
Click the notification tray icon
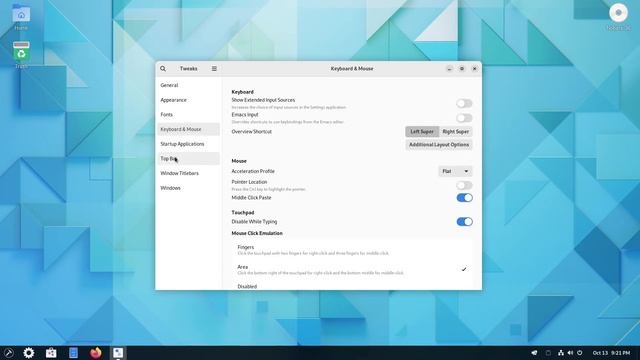click(x=534, y=353)
